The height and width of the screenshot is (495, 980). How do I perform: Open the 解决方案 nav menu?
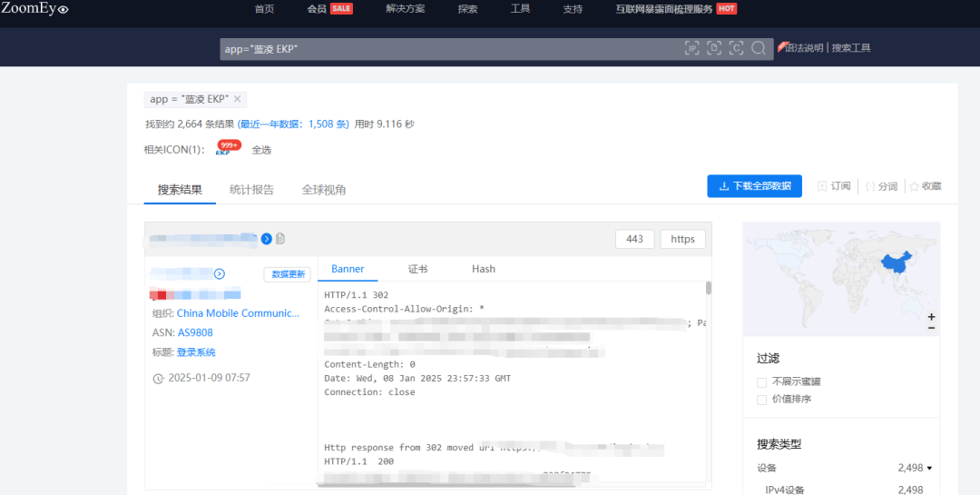pyautogui.click(x=405, y=9)
